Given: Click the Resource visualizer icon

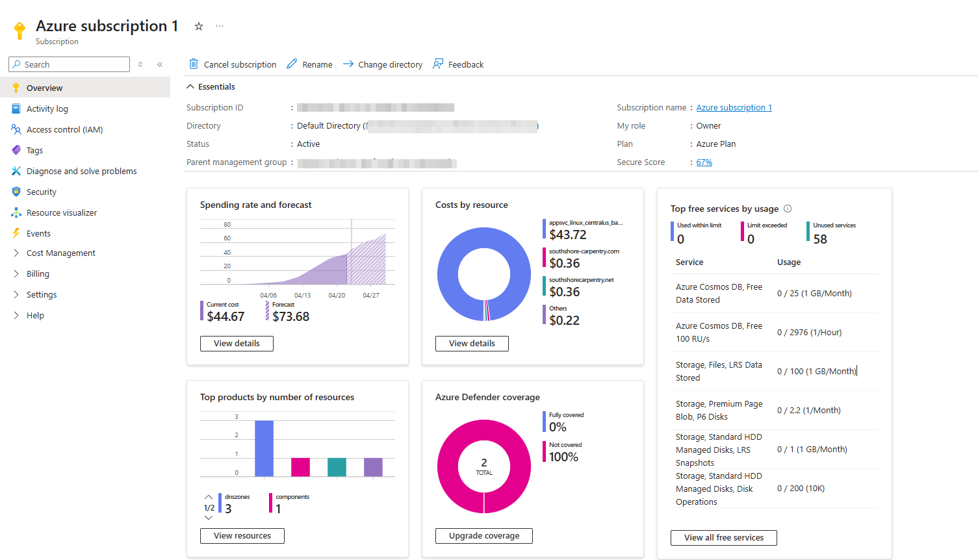Looking at the screenshot, I should tap(16, 212).
